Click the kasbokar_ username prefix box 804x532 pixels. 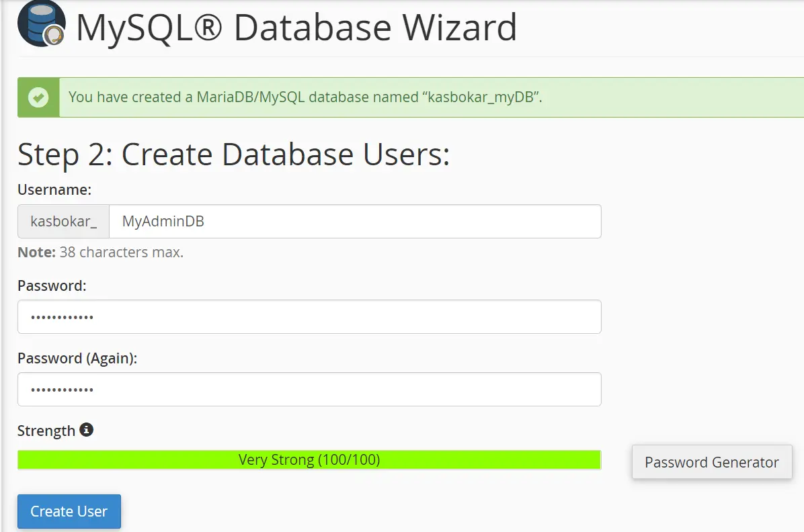pos(64,222)
